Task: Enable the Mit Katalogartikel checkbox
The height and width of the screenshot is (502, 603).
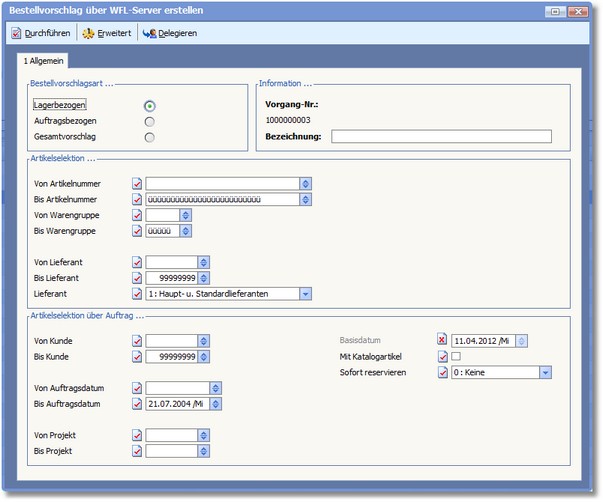Action: point(457,356)
